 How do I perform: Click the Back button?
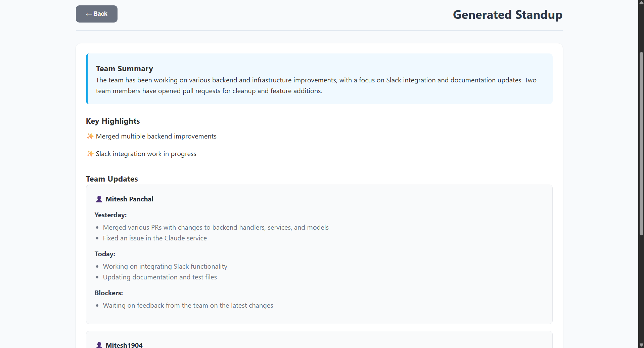click(97, 14)
